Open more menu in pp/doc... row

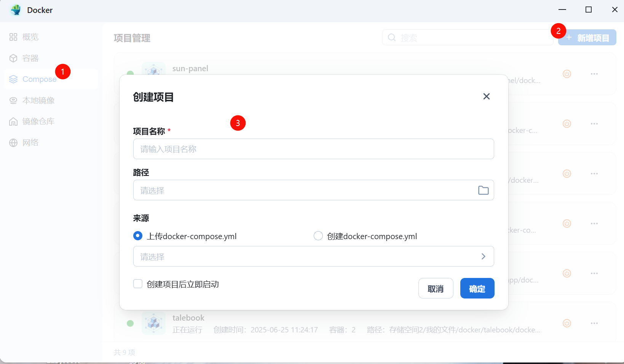click(x=594, y=273)
